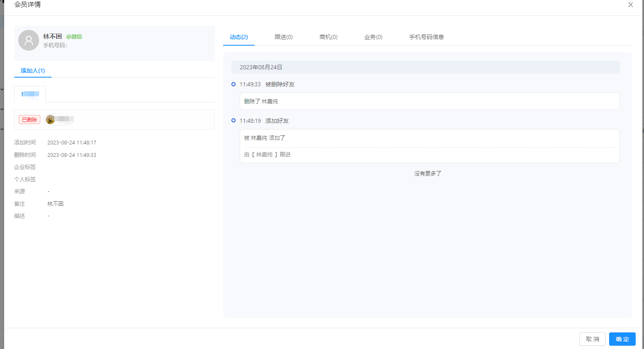Click the text 由【林嘉纯】跟进
The image size is (644, 349).
(x=267, y=154)
